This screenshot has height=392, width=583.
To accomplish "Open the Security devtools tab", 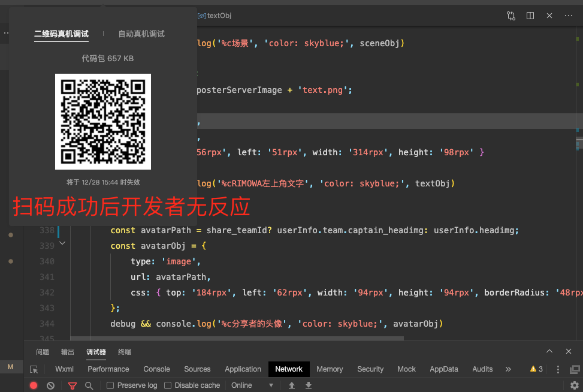I will point(370,369).
